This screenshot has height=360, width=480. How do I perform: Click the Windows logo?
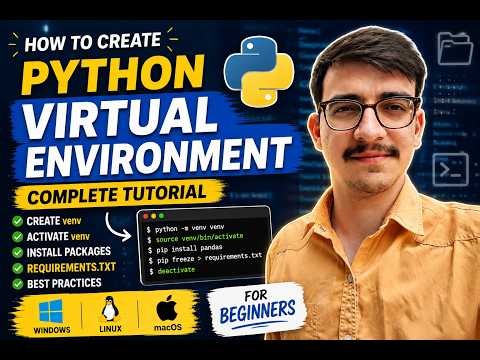(51, 311)
